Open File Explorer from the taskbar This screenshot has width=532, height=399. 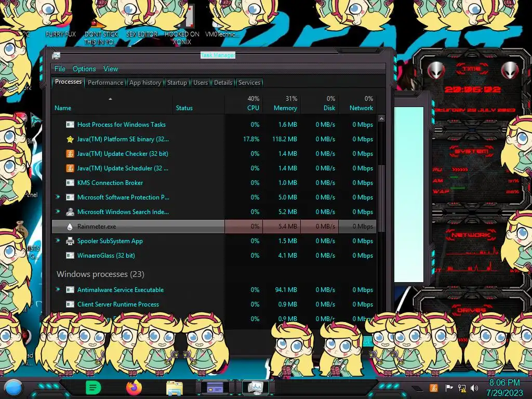tap(175, 388)
